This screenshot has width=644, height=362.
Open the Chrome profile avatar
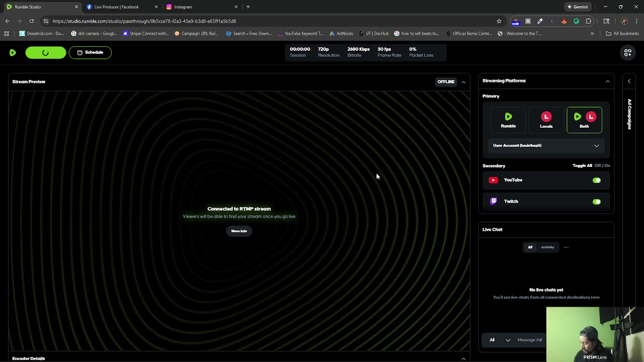pyautogui.click(x=624, y=21)
